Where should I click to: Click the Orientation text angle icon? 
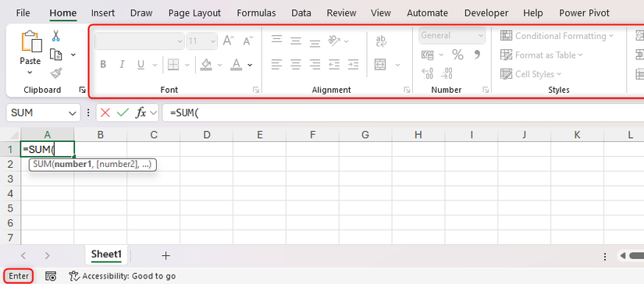click(x=334, y=41)
